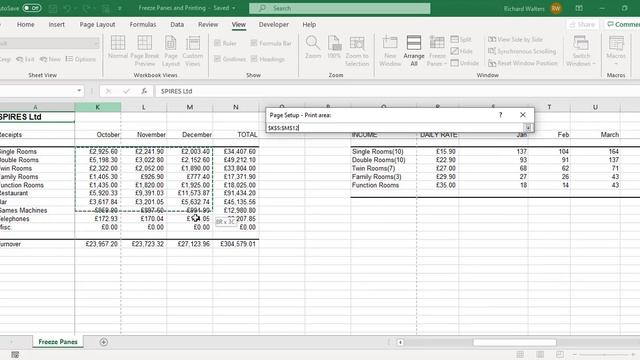640x360 pixels.
Task: Click the Insert Function fx icon
Action: [144, 91]
